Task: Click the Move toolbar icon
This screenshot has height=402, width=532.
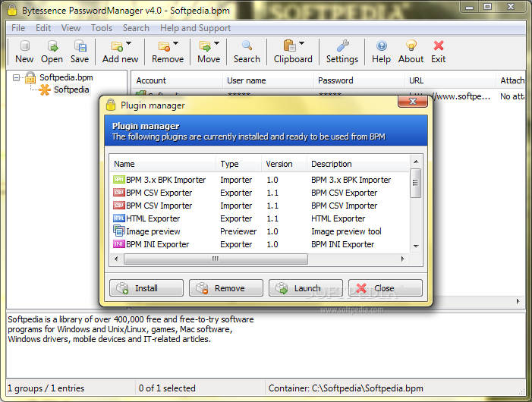Action: pyautogui.click(x=205, y=46)
